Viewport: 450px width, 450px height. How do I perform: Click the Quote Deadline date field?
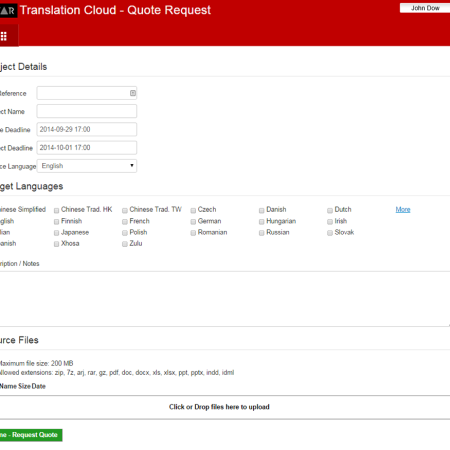(87, 129)
